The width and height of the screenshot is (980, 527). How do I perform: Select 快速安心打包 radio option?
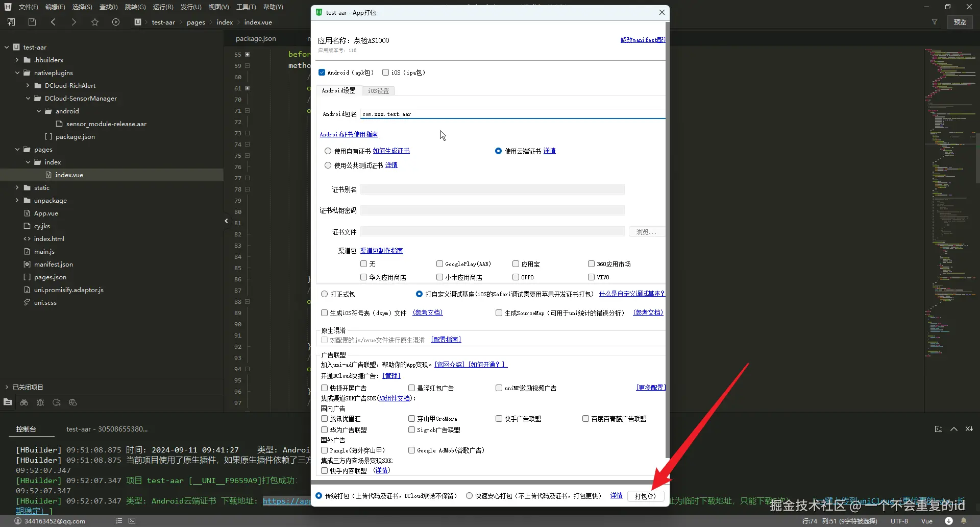[x=469, y=496]
